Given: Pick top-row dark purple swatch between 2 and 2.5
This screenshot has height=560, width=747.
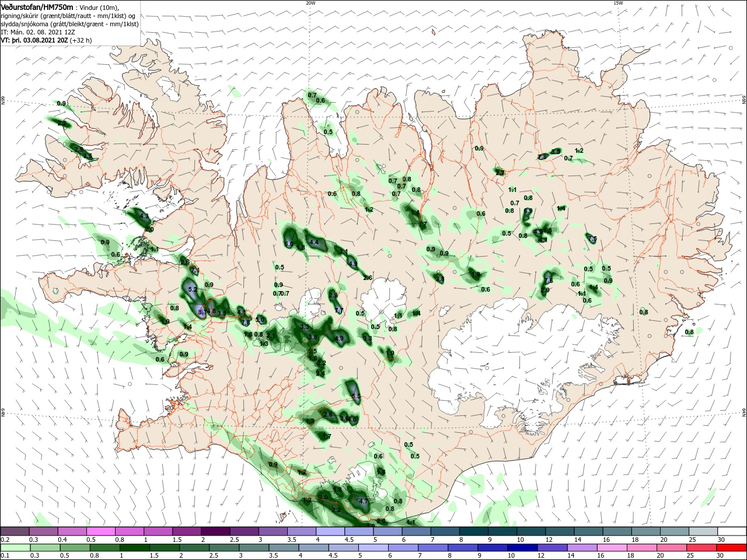Looking at the screenshot, I should point(216,531).
